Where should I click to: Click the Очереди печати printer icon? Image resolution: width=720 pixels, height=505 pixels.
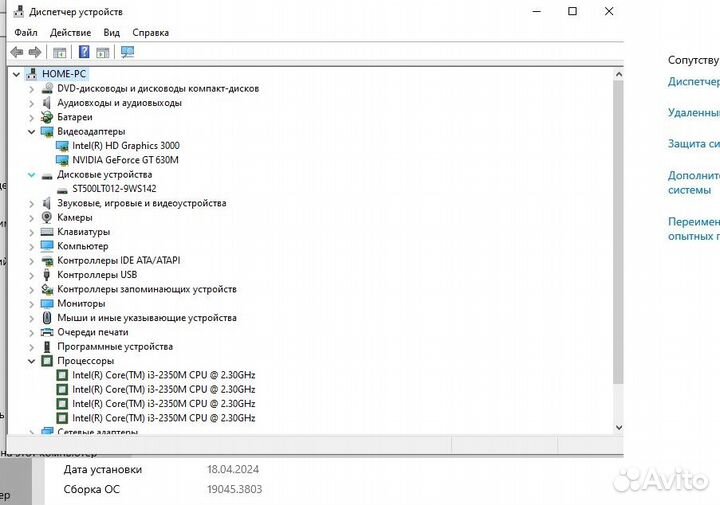tap(47, 332)
